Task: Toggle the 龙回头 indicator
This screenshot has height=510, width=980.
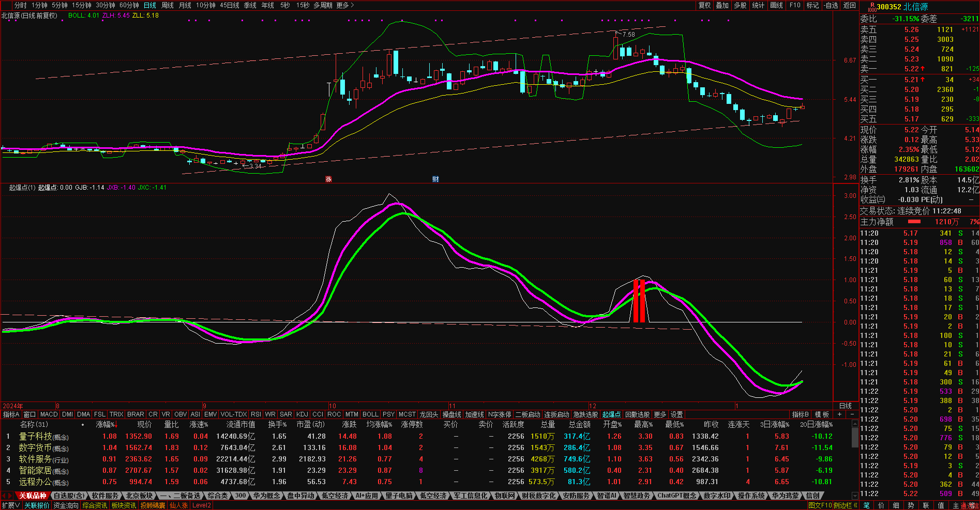Action: (429, 414)
